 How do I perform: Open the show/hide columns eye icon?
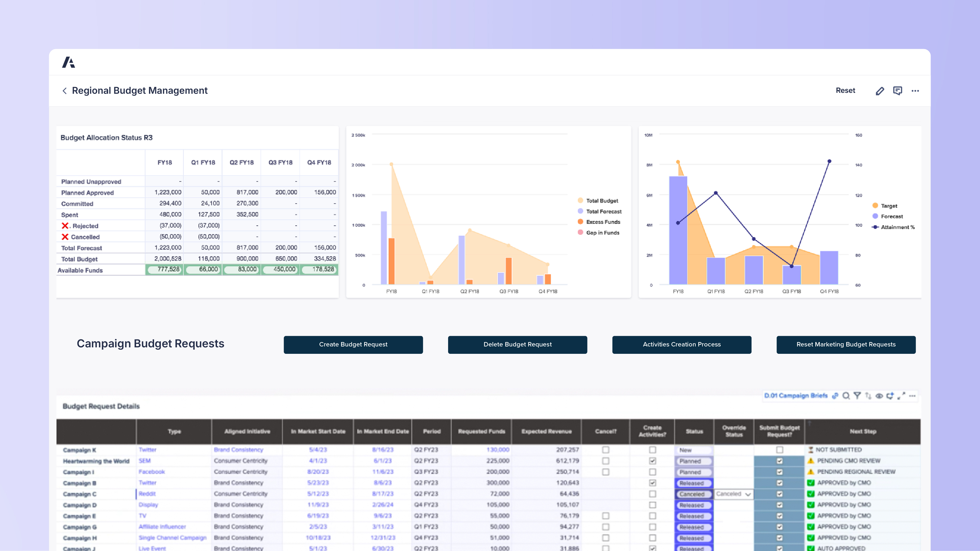pos(879,396)
